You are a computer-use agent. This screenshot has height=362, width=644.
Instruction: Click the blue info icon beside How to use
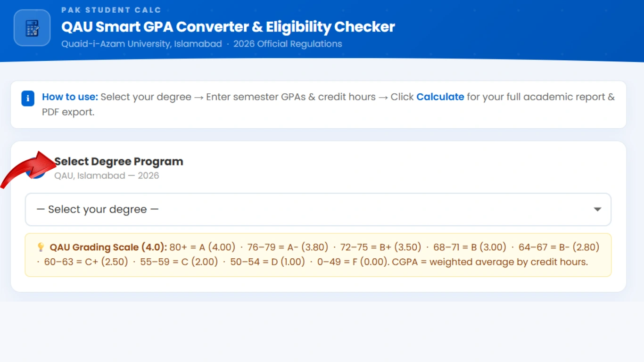coord(28,99)
